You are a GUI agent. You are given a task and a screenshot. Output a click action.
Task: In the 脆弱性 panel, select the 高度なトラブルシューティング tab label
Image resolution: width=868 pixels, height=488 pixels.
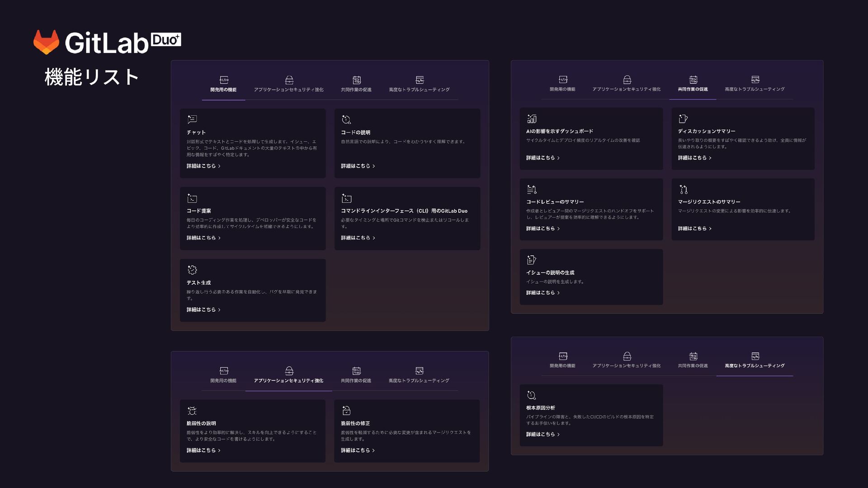(419, 381)
